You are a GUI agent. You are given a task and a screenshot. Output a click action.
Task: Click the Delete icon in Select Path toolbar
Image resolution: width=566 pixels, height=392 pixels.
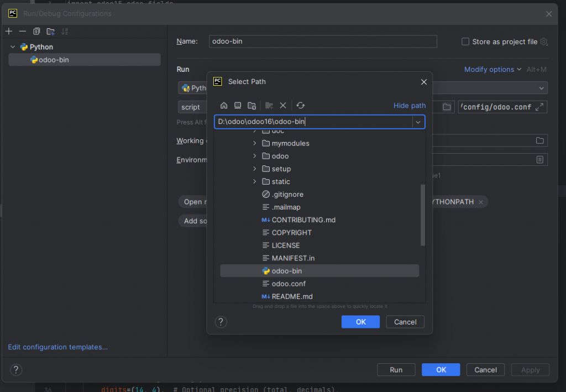(x=283, y=106)
